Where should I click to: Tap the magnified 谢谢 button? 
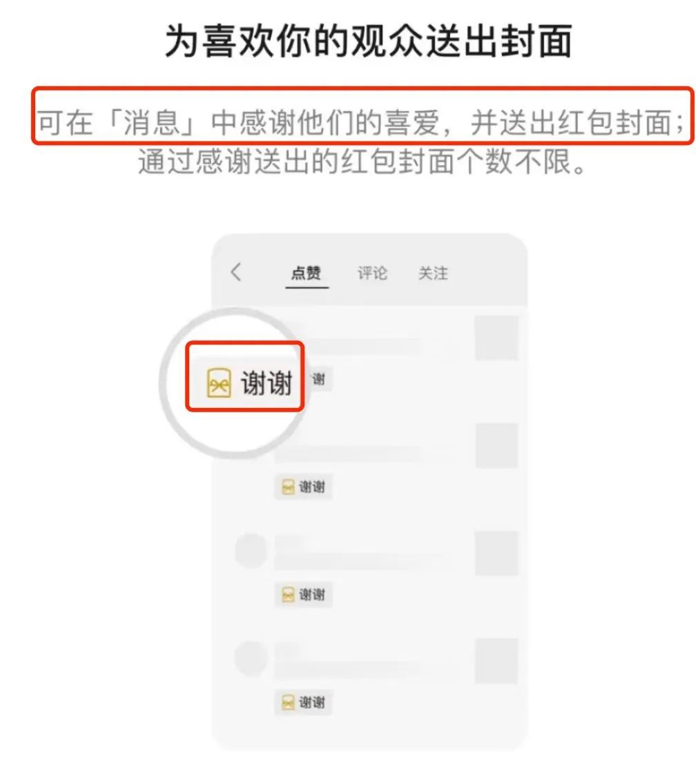tap(245, 377)
